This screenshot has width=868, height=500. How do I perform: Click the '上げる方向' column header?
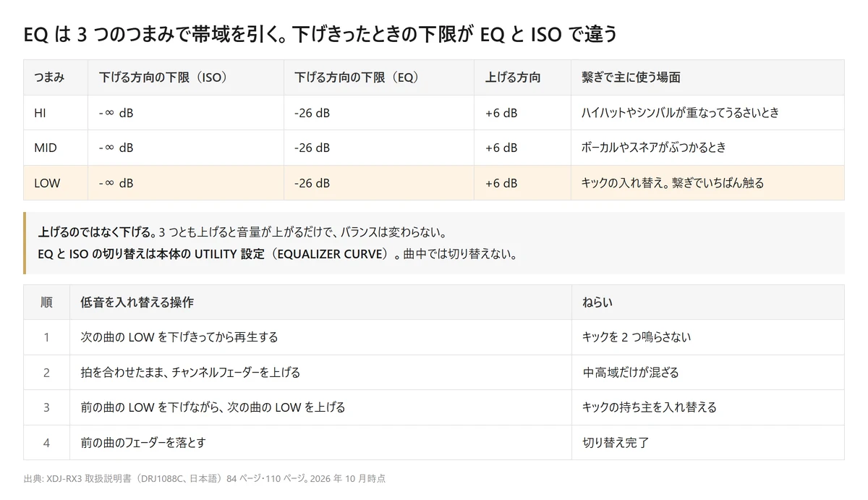click(522, 77)
